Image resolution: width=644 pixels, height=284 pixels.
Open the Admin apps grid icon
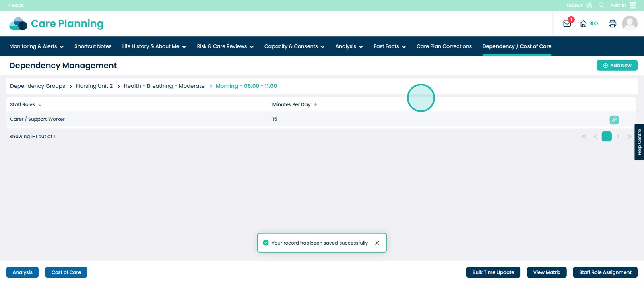point(633,5)
